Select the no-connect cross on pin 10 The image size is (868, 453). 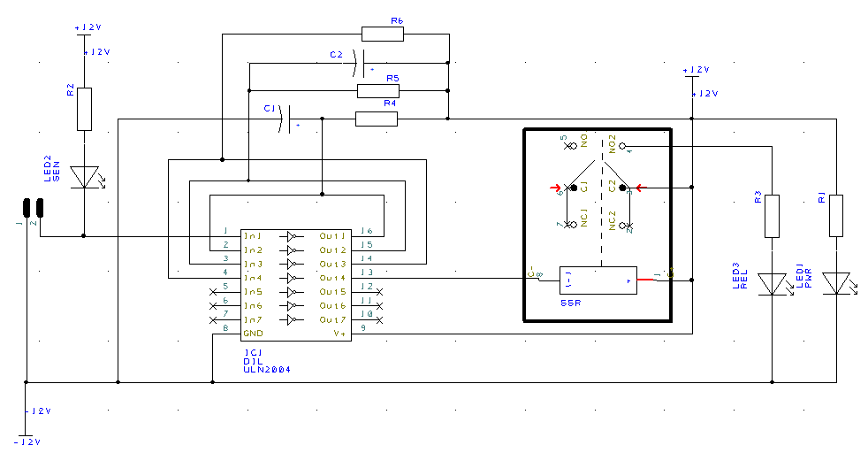click(x=380, y=320)
